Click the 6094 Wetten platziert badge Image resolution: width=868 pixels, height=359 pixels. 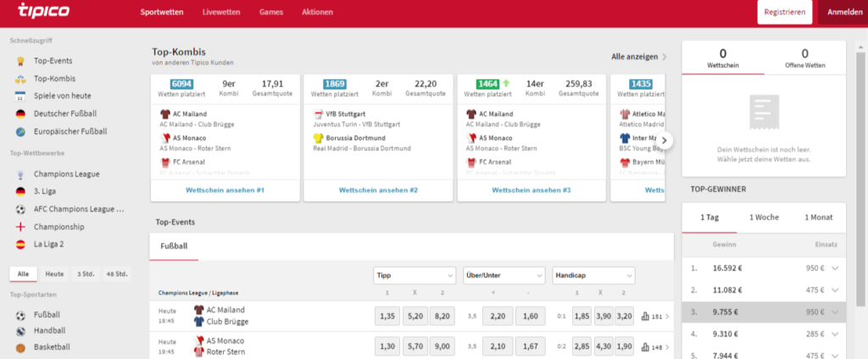tap(181, 84)
